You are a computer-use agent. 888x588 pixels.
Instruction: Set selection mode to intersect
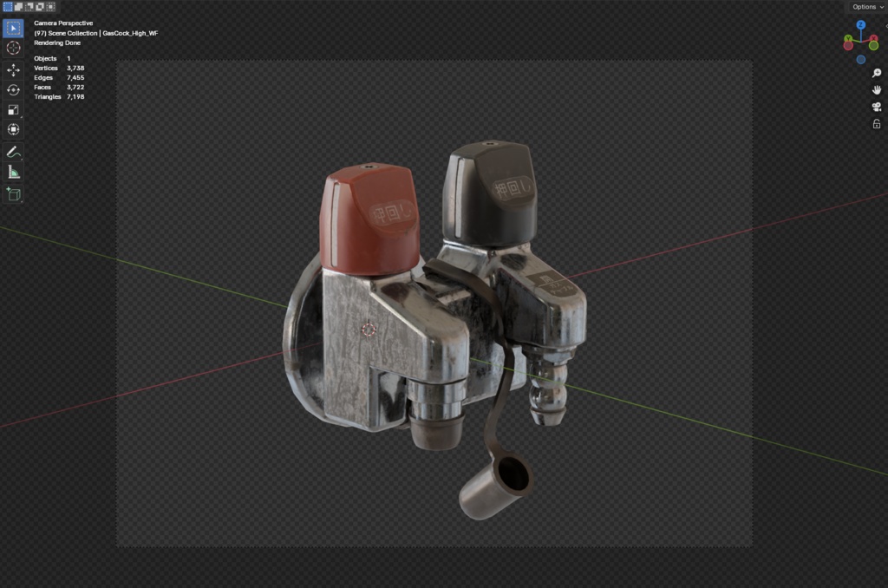coord(50,6)
